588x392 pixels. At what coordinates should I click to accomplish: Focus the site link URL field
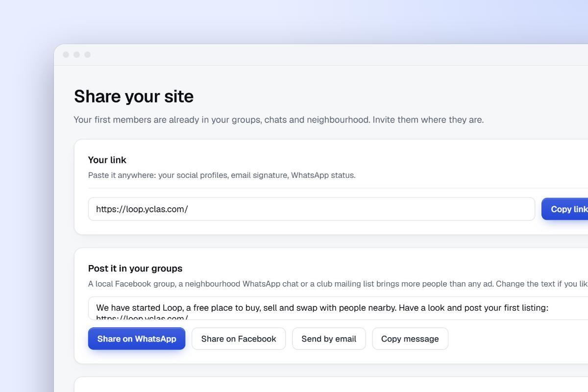(312, 209)
